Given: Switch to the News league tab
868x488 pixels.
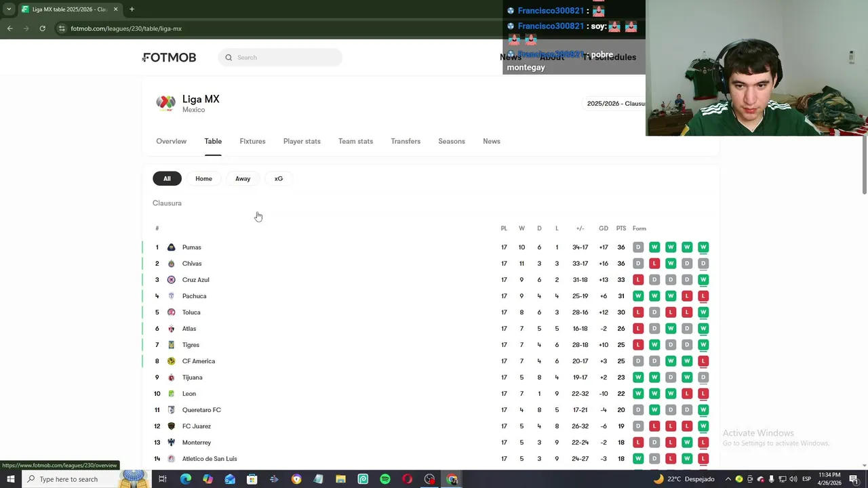Looking at the screenshot, I should coord(492,141).
